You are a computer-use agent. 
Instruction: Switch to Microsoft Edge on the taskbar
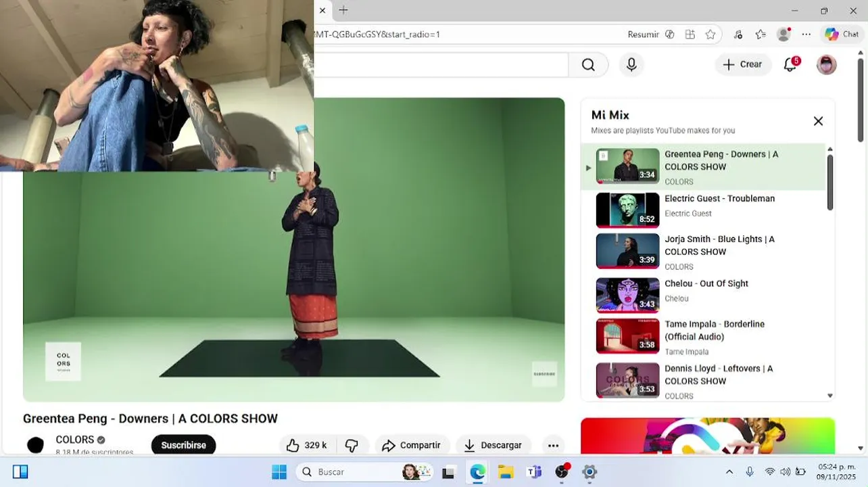477,472
